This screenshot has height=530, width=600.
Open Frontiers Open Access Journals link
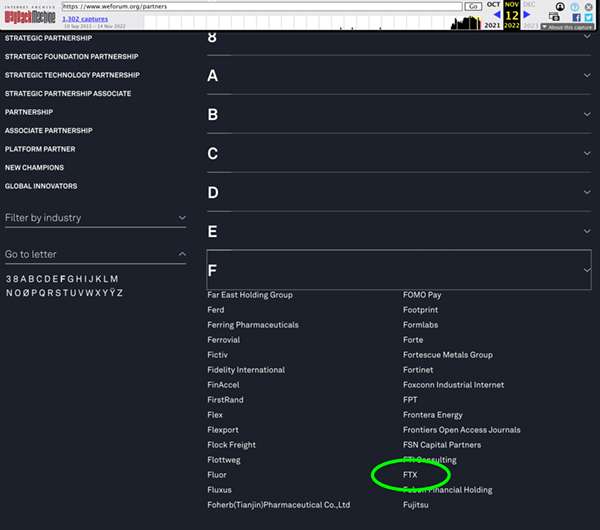pos(461,430)
